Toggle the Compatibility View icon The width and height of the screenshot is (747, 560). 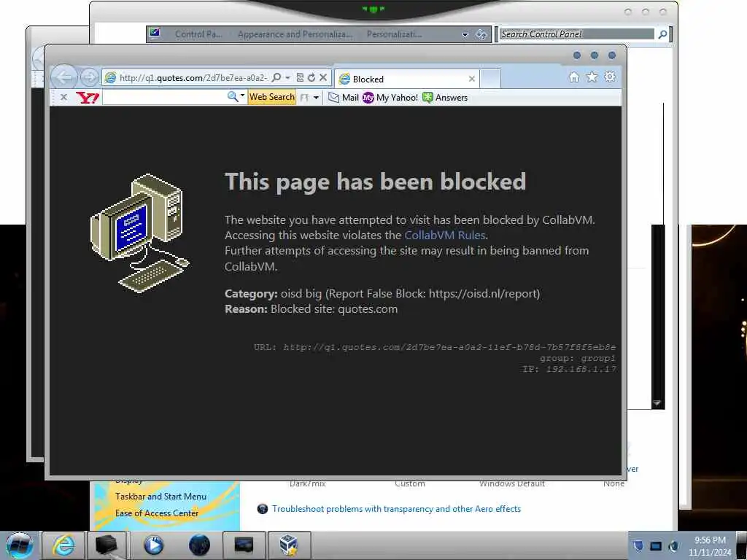click(x=300, y=77)
